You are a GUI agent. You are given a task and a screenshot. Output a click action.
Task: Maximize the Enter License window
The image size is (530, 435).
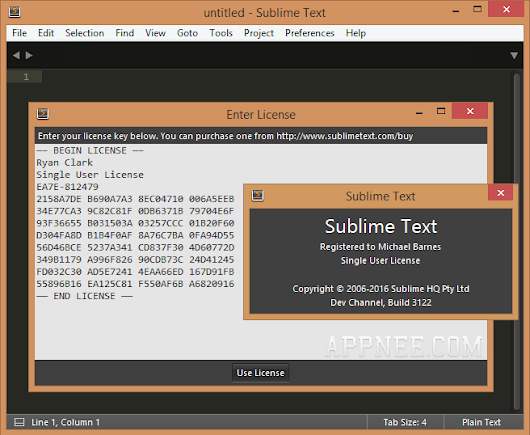point(441,111)
